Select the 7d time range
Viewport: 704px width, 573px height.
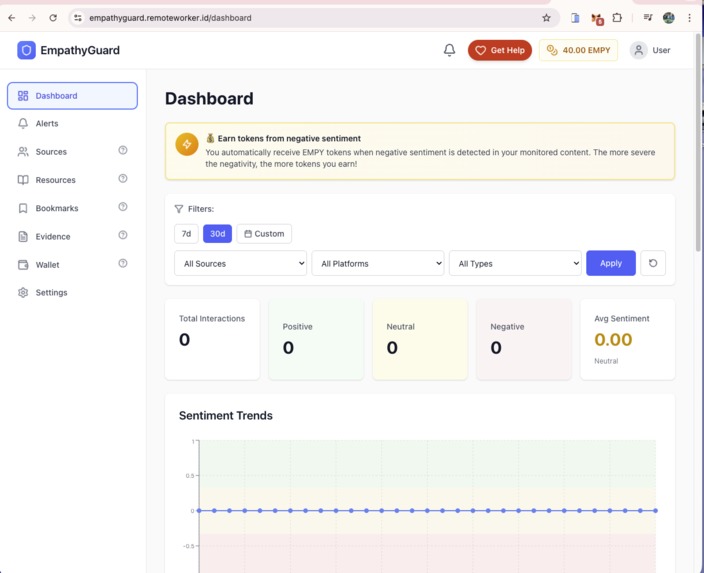186,234
